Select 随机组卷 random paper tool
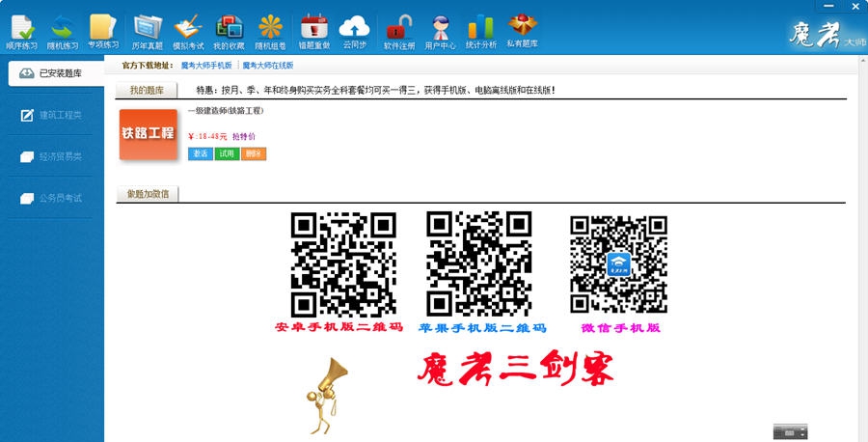This screenshot has width=868, height=442. click(x=271, y=32)
